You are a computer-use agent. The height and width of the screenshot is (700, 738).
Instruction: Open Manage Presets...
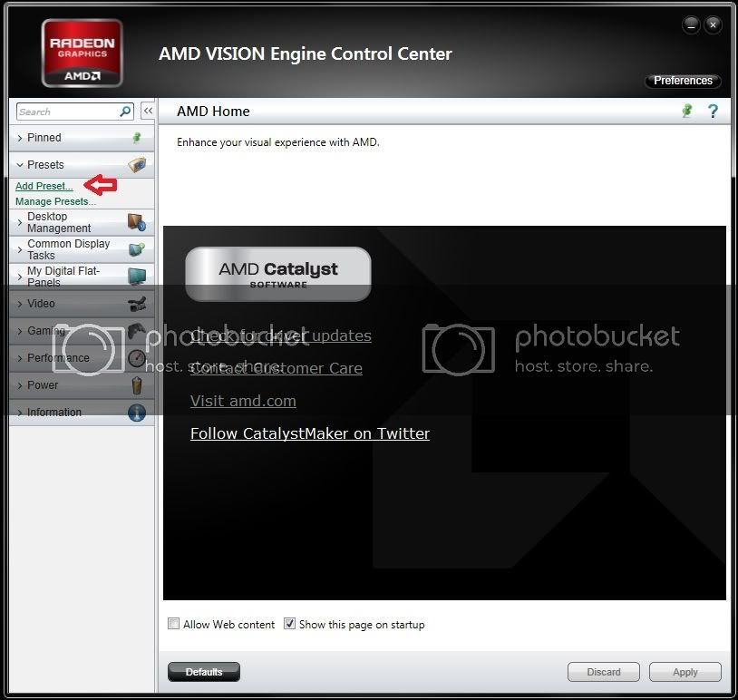[55, 201]
